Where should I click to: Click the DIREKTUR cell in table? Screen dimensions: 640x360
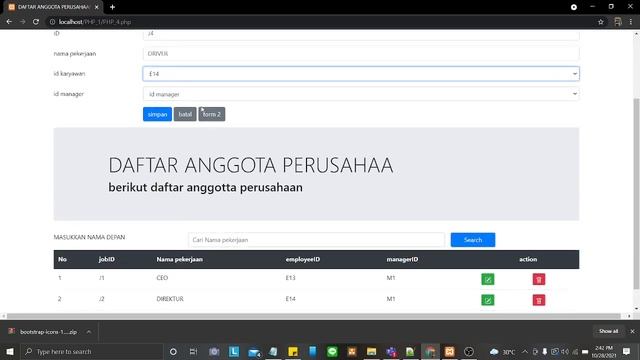coord(170,299)
